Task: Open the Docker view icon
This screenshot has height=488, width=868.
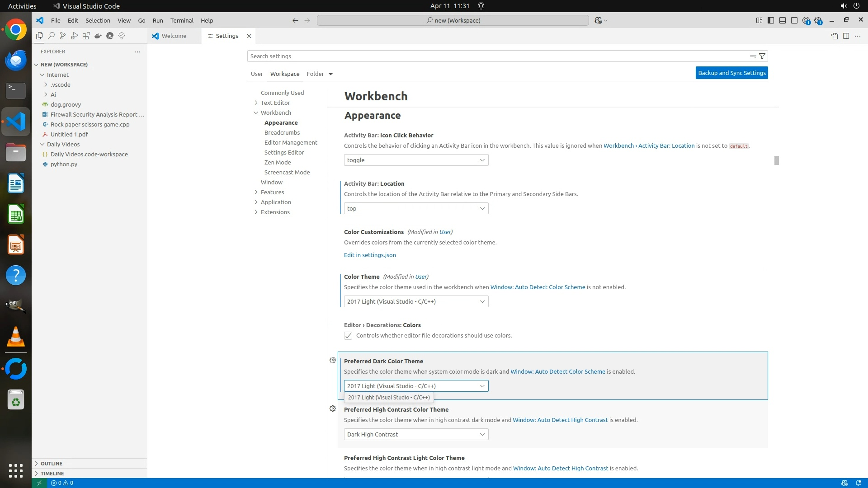Action: click(98, 36)
